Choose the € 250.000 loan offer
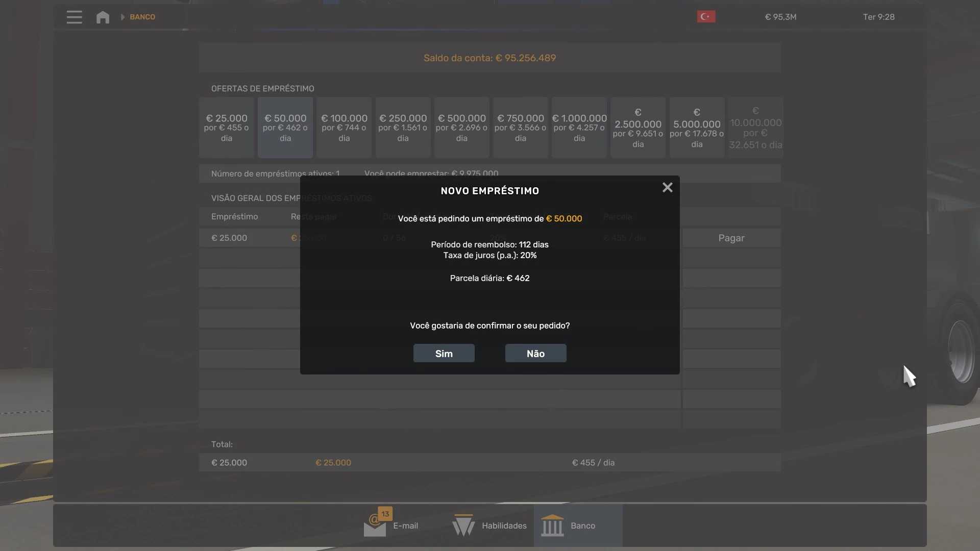 tap(403, 128)
